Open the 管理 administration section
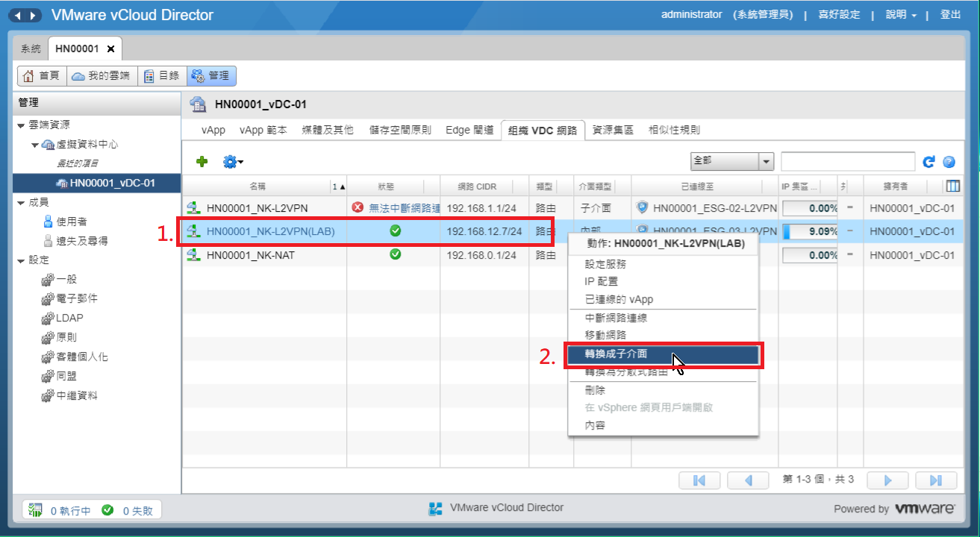This screenshot has height=537, width=980. tap(211, 76)
